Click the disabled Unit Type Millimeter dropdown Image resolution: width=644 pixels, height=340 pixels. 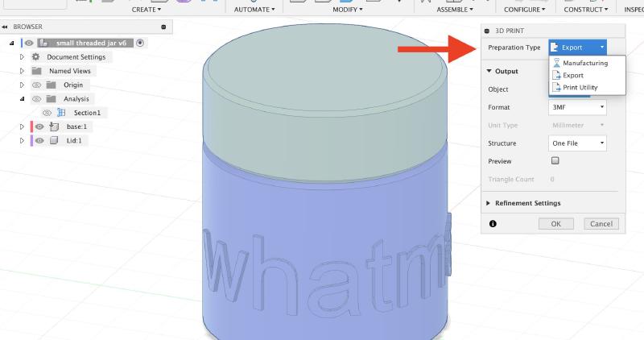pos(577,125)
